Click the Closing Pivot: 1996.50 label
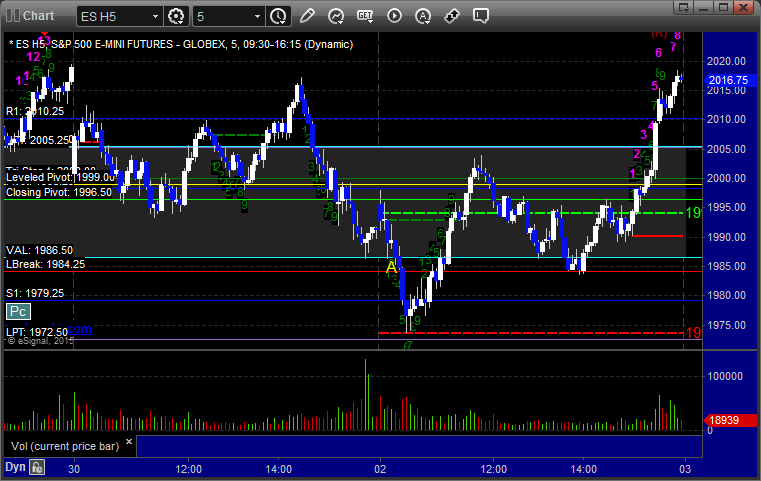 59,192
